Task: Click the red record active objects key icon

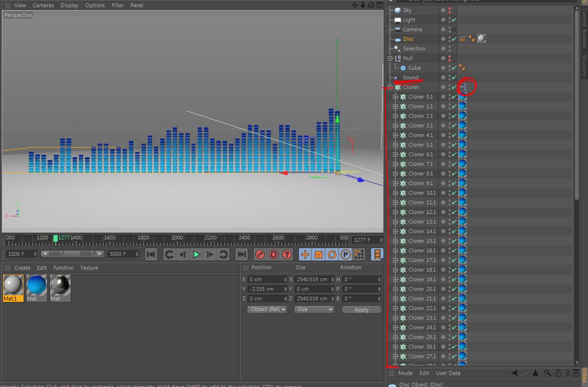Action: click(x=260, y=254)
